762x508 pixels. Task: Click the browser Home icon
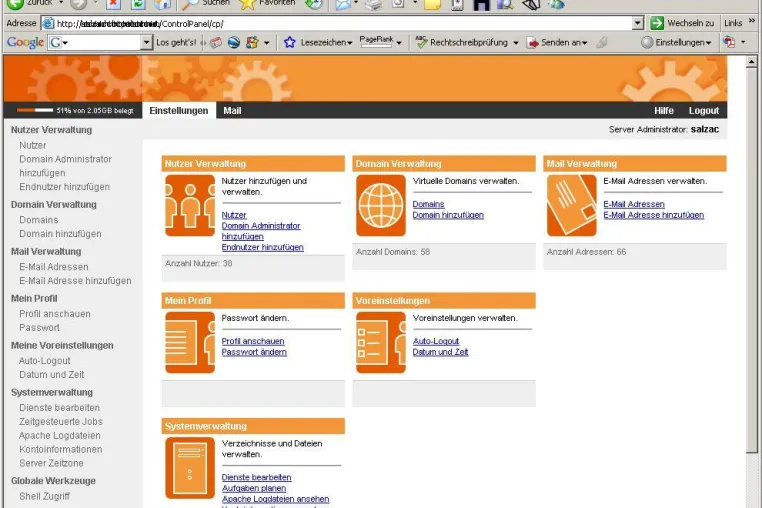pyautogui.click(x=163, y=4)
